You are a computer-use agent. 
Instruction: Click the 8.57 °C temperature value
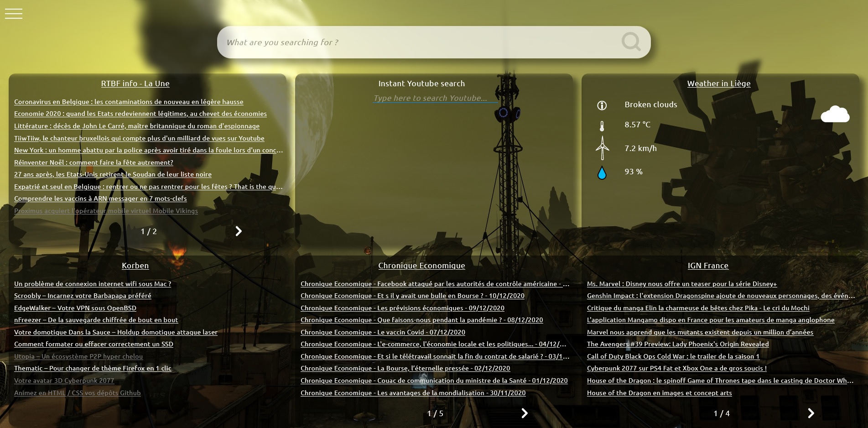coord(638,125)
